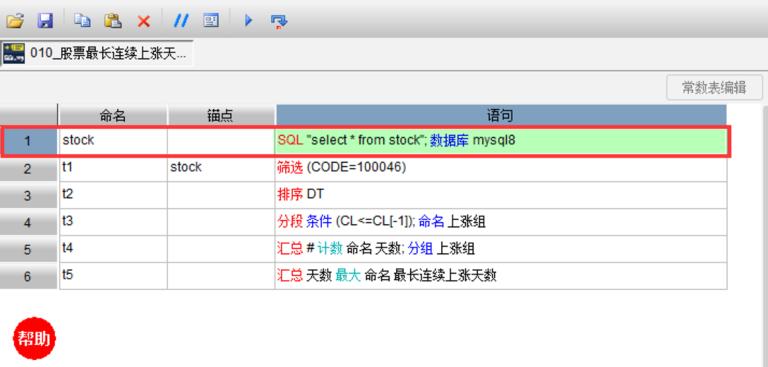768x367 pixels.
Task: Edit the 筛选 (CODE=100046) statement cell
Action: (x=501, y=168)
